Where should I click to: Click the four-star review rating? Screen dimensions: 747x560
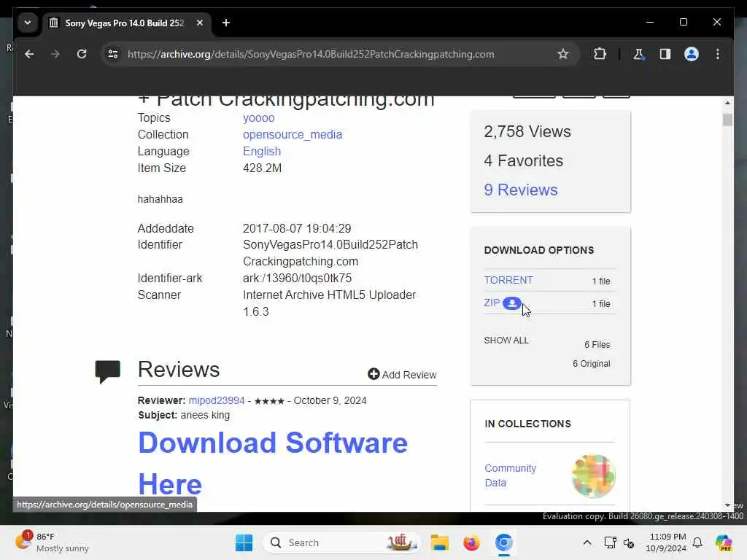coord(269,401)
